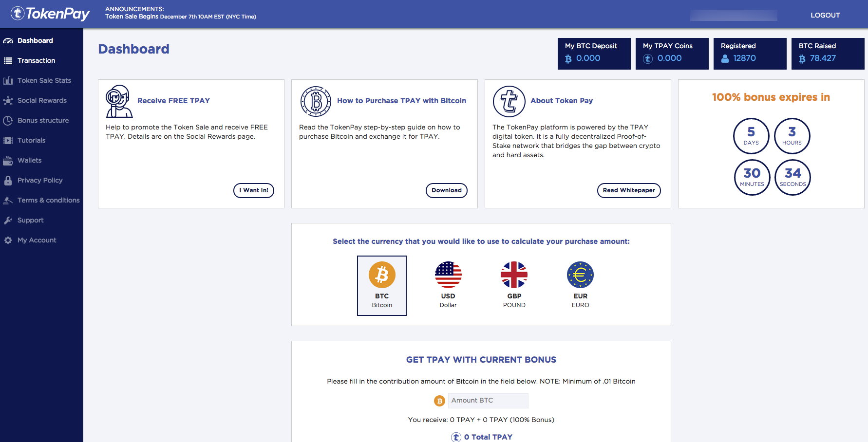Click the orange Bitcoin icon beside Amount field
The width and height of the screenshot is (868, 442).
(x=440, y=401)
